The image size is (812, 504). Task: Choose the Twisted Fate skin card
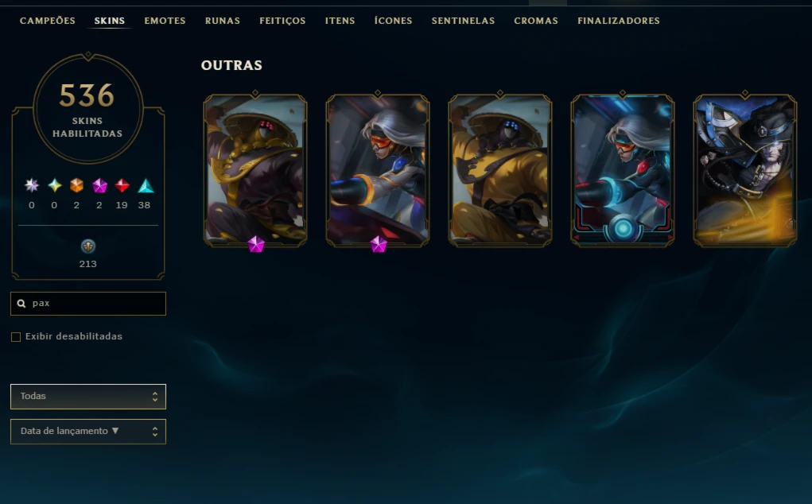click(744, 170)
